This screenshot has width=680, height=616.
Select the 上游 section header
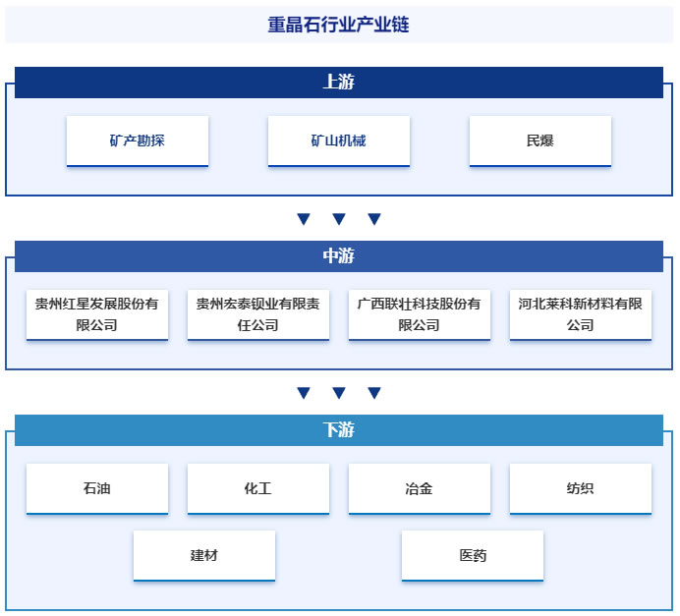(x=339, y=83)
